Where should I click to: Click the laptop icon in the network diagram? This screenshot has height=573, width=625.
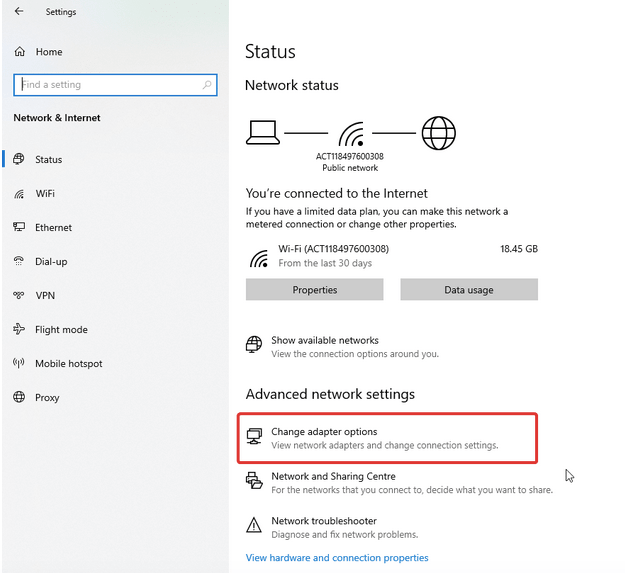click(263, 132)
